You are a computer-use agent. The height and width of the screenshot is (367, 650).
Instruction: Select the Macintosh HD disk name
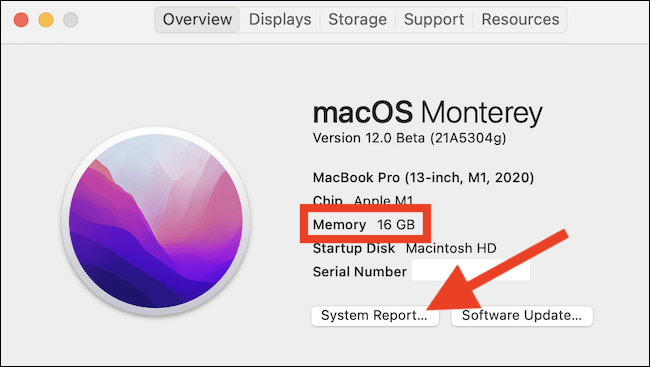pos(451,248)
